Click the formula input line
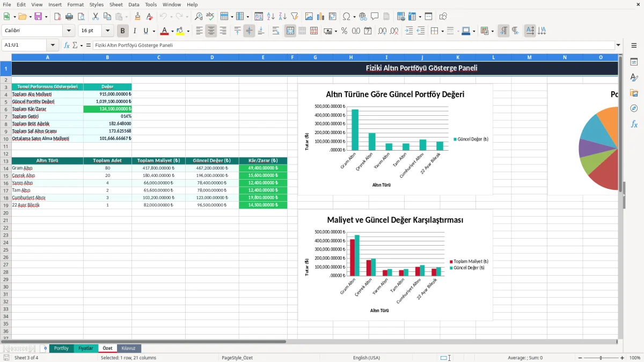Viewport: 644px width, 362px height. (354, 45)
